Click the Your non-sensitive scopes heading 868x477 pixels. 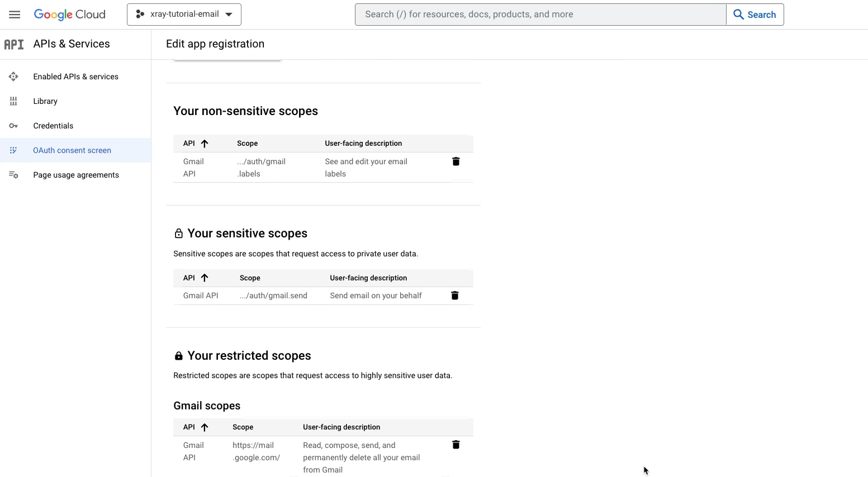245,111
